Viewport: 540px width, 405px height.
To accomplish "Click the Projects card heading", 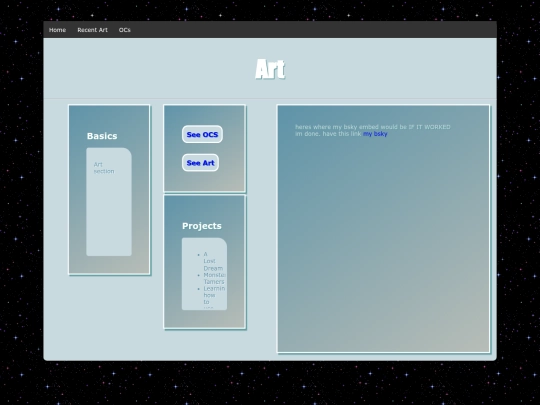I will (x=202, y=226).
